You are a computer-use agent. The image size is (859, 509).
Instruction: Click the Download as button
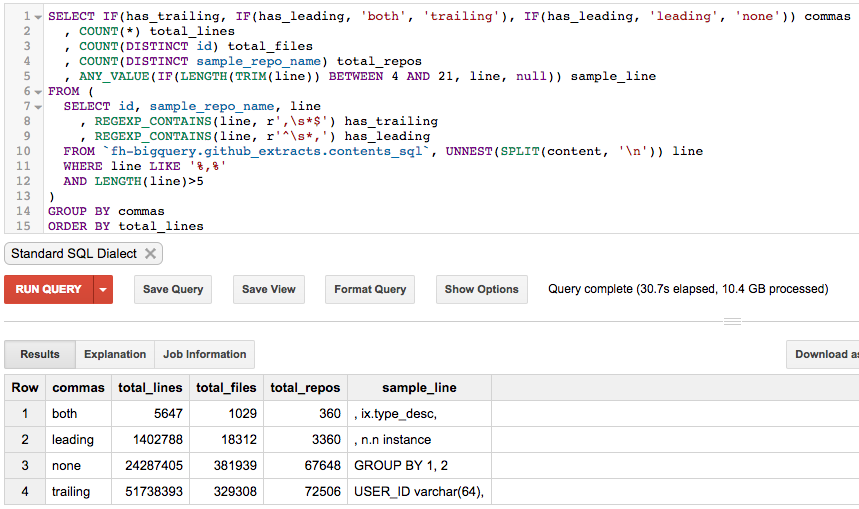824,354
